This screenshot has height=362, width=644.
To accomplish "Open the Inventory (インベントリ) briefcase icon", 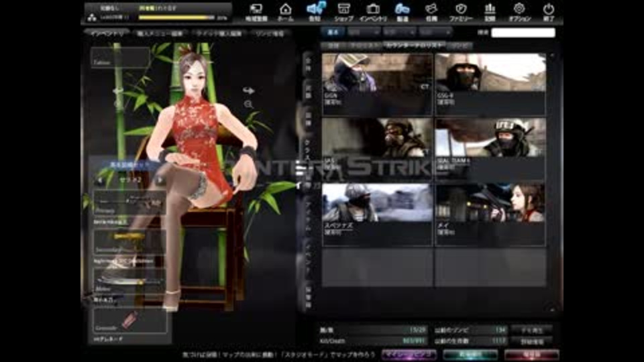I will 373,11.
